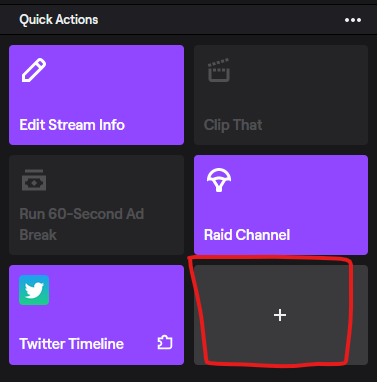Click the Twitter bird icon
Image resolution: width=377 pixels, height=382 pixels.
click(x=34, y=290)
